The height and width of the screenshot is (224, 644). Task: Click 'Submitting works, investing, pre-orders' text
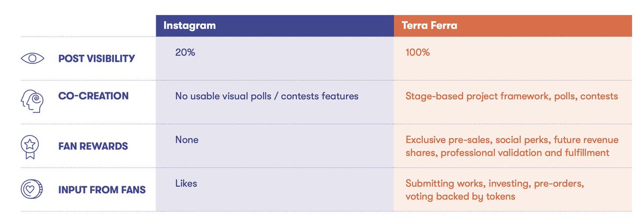494,184
